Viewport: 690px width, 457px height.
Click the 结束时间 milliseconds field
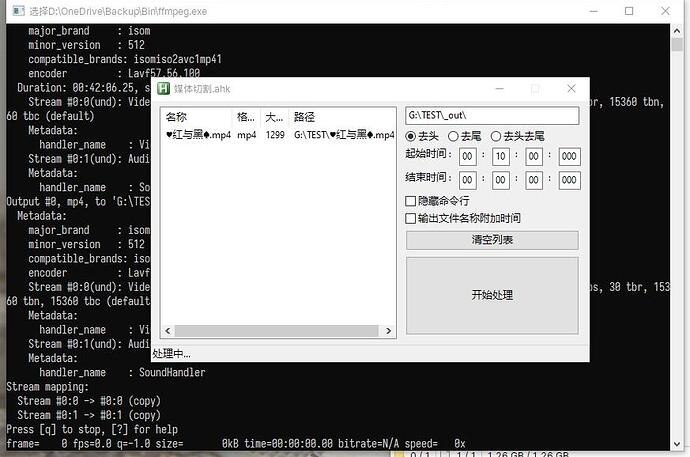pyautogui.click(x=569, y=180)
